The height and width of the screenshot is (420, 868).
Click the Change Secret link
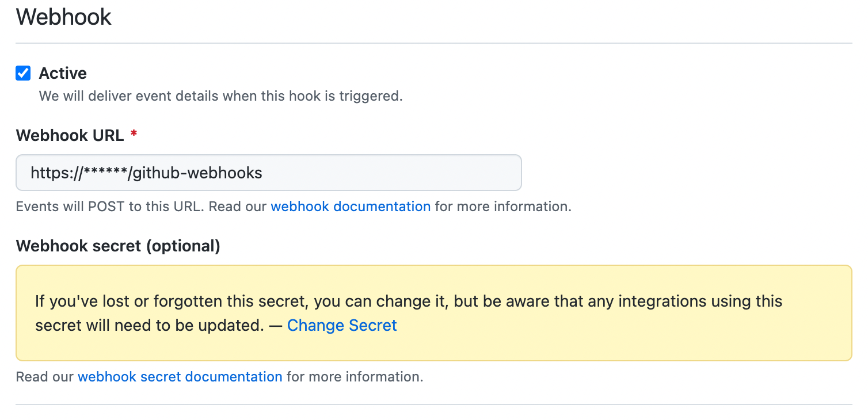coord(342,326)
